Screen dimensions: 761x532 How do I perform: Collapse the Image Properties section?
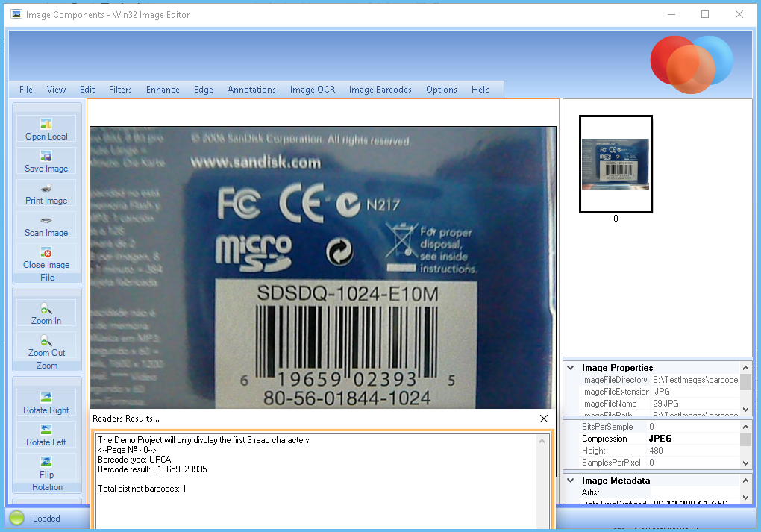pos(571,367)
